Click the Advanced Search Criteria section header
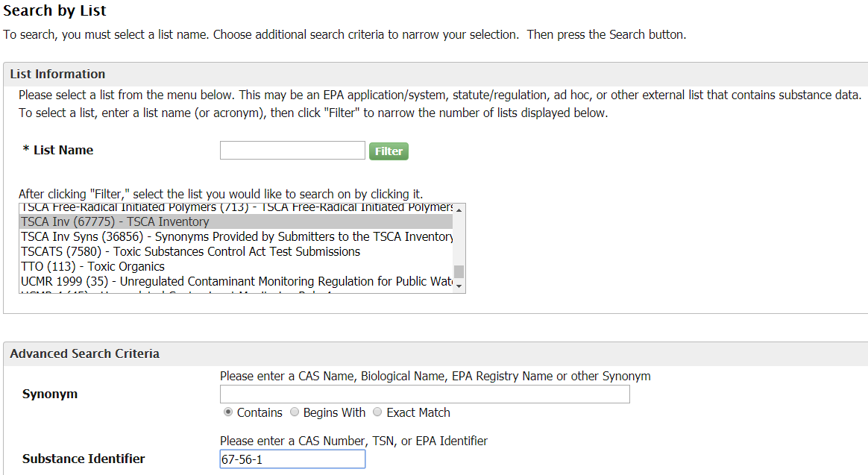The image size is (868, 475). click(x=84, y=353)
